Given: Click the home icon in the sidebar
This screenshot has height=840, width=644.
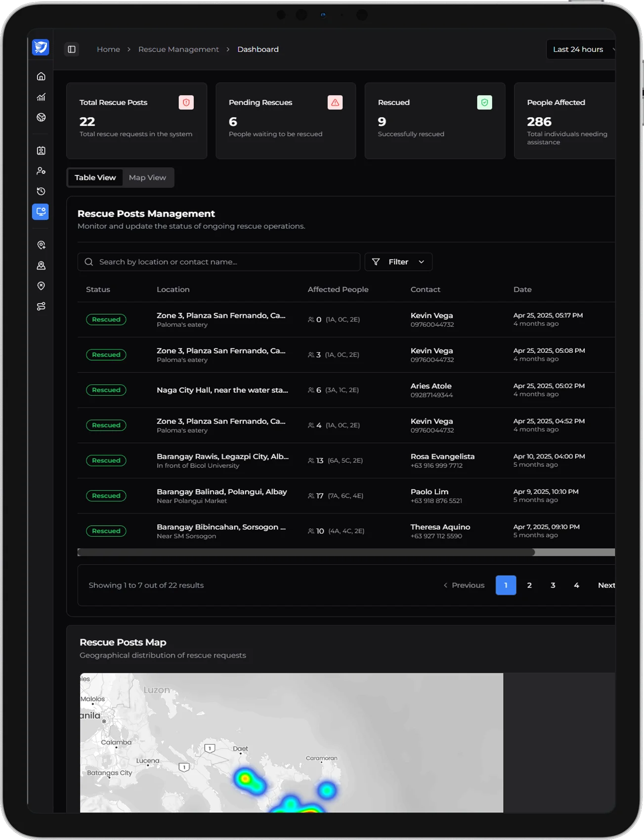Looking at the screenshot, I should point(41,76).
